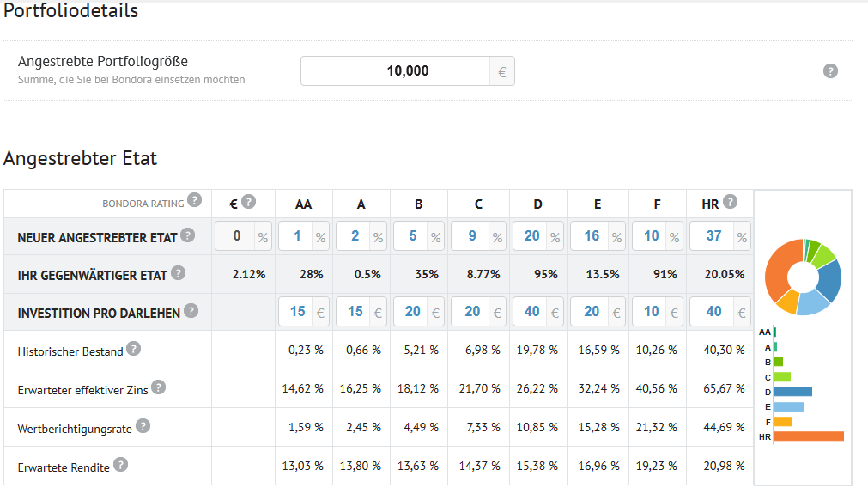Click help icon beside € column header
Image resolution: width=868 pixels, height=494 pixels.
249,202
